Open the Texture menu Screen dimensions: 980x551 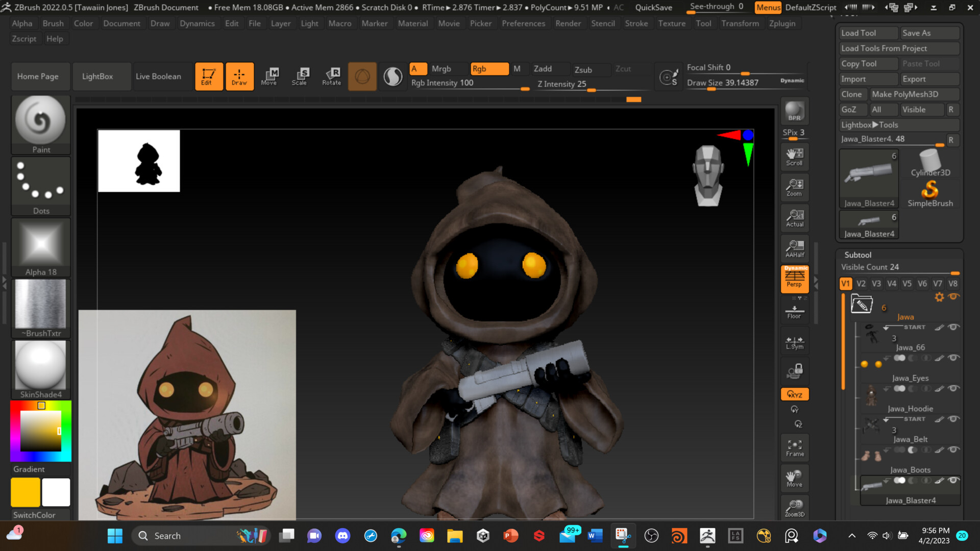tap(672, 23)
